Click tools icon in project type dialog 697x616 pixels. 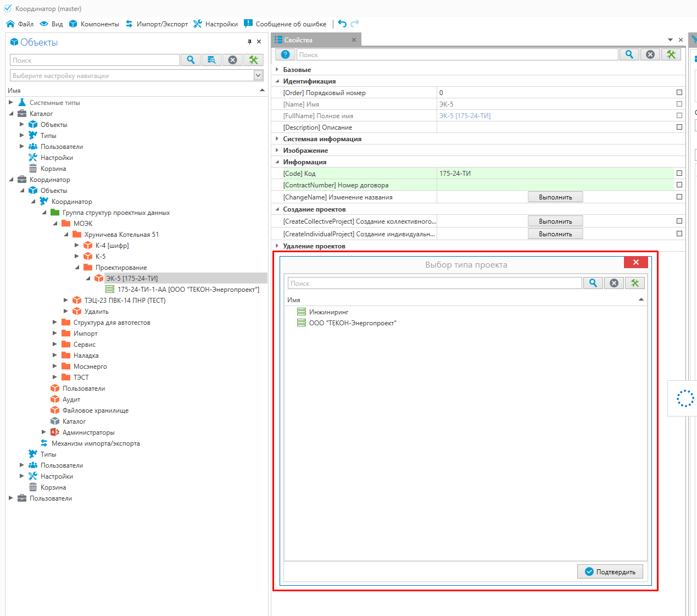point(635,283)
